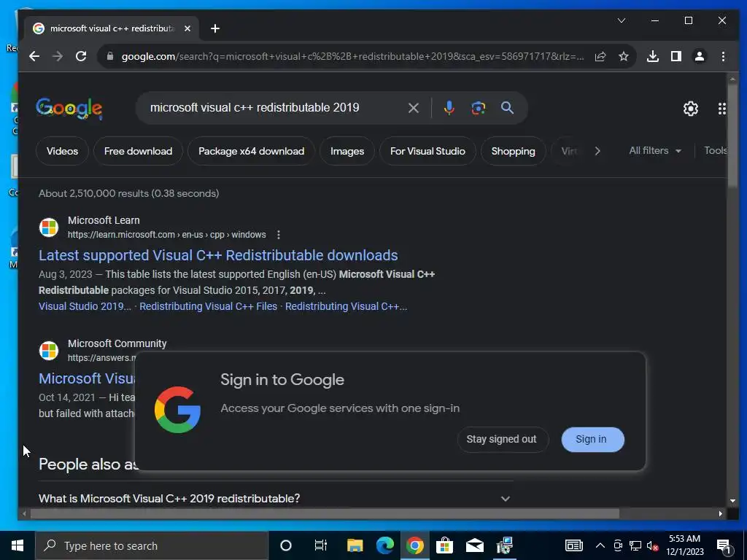Submit search with magnifying glass icon
The image size is (747, 560).
508,108
